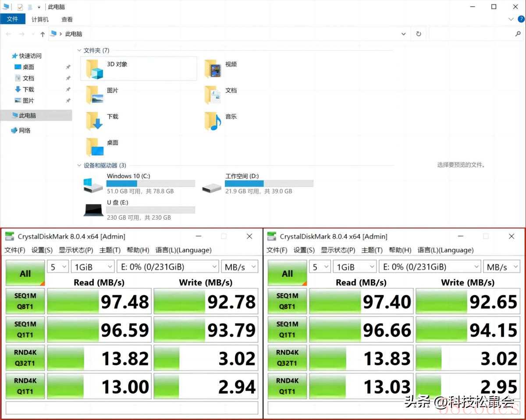Screen dimensions: 526x420
Task: Open 语言(L)(Language) menu in right CrystalDiskMark
Action: click(x=445, y=250)
